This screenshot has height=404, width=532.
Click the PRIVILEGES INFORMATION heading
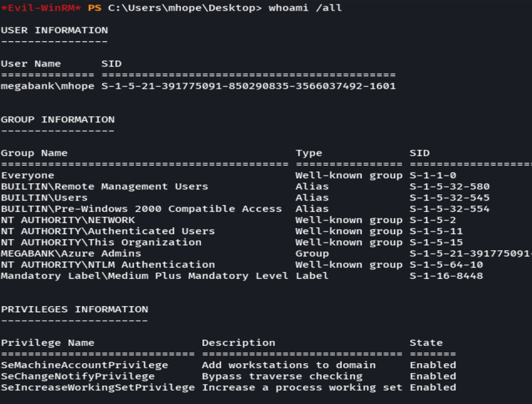pos(74,309)
